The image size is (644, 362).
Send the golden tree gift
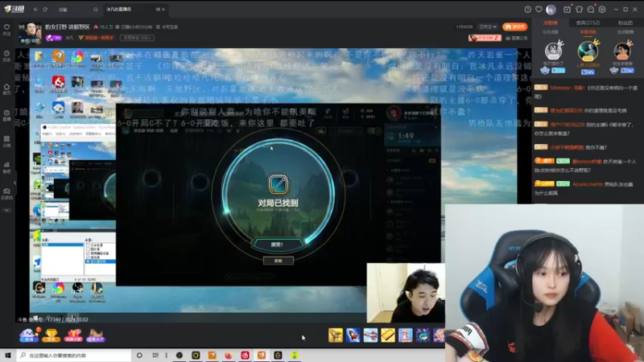coord(336,335)
